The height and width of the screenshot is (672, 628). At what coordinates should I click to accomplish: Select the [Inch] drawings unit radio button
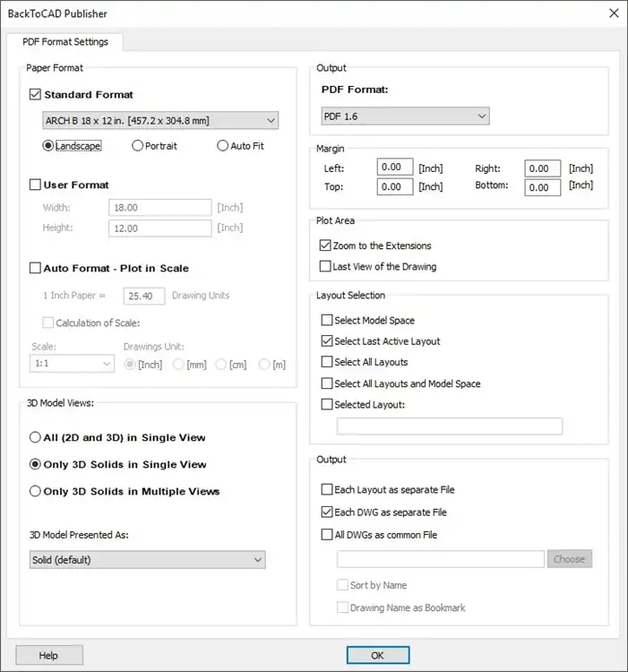(129, 365)
